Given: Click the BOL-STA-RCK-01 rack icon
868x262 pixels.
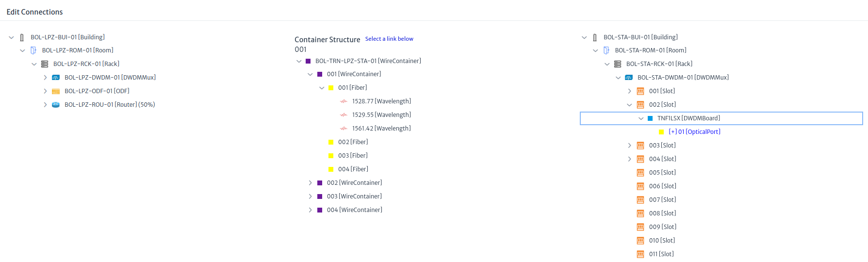Looking at the screenshot, I should (618, 64).
